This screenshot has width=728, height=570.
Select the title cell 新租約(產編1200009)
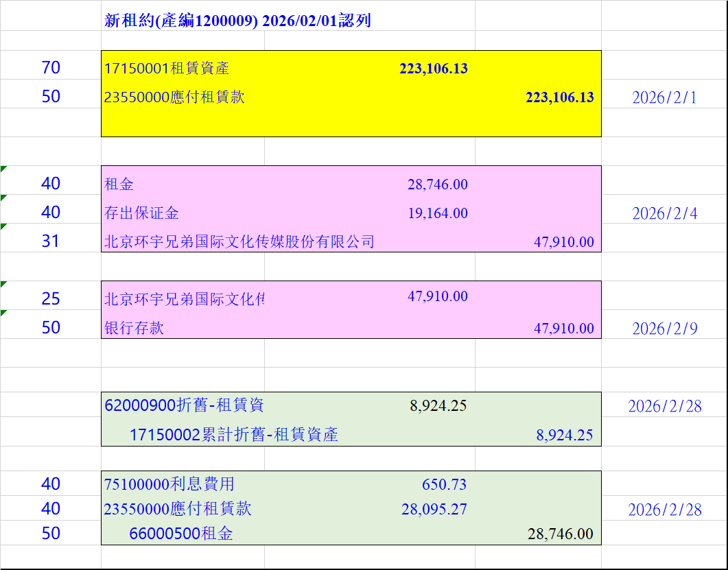pyautogui.click(x=237, y=21)
